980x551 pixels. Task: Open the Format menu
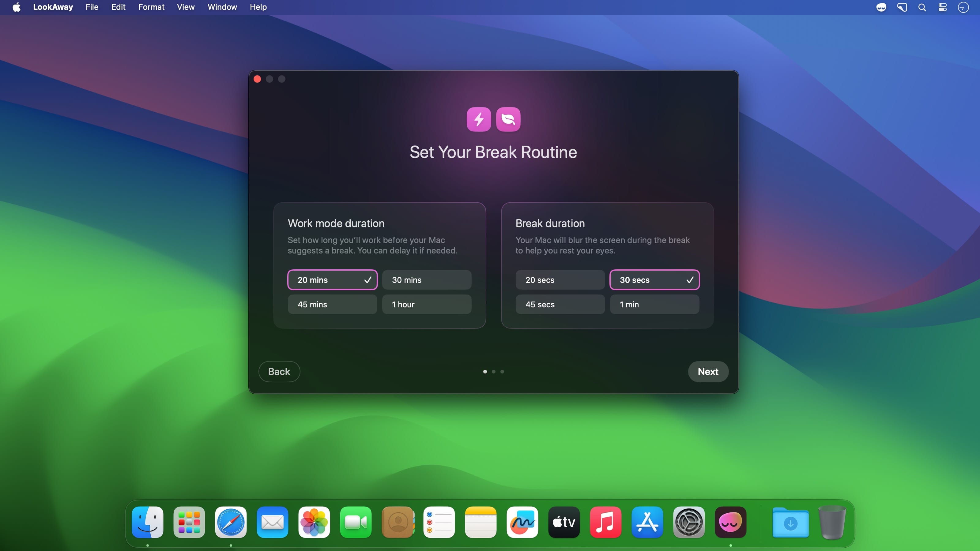[x=151, y=7]
